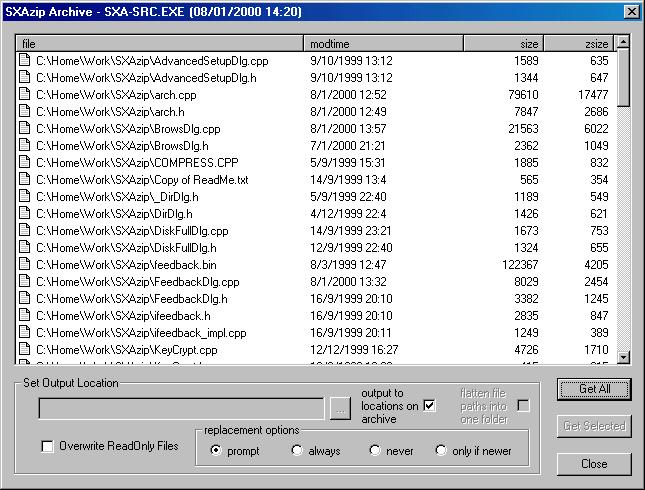Click file icon beside _DirDlg.h
Image resolution: width=645 pixels, height=490 pixels.
(25, 197)
